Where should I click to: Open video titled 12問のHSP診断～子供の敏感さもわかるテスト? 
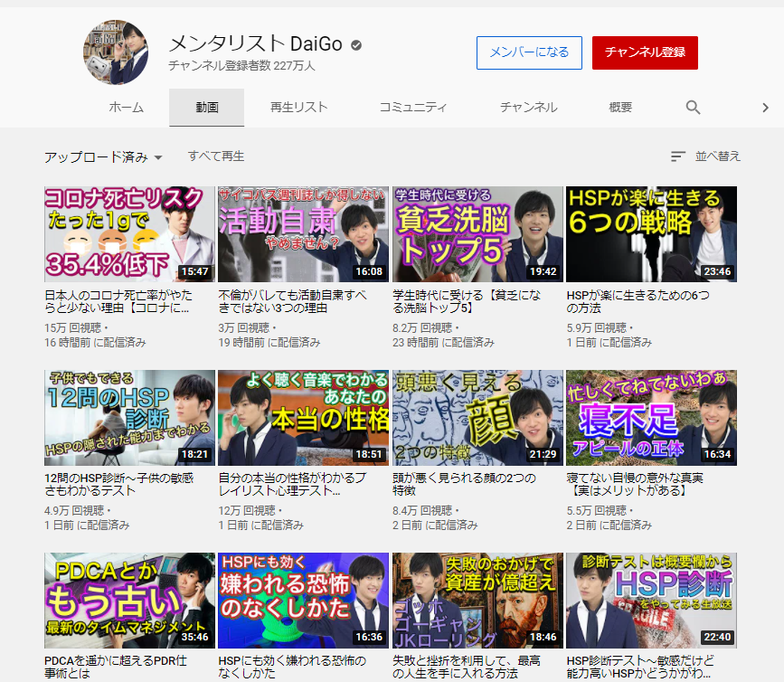[118, 484]
